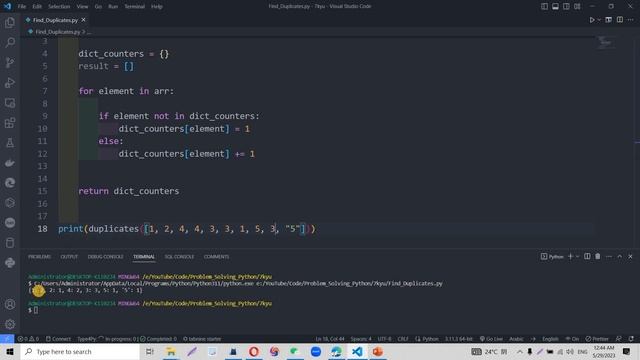Change Spaces: 4 indentation setting
The image size is (640, 360).
[x=361, y=339]
